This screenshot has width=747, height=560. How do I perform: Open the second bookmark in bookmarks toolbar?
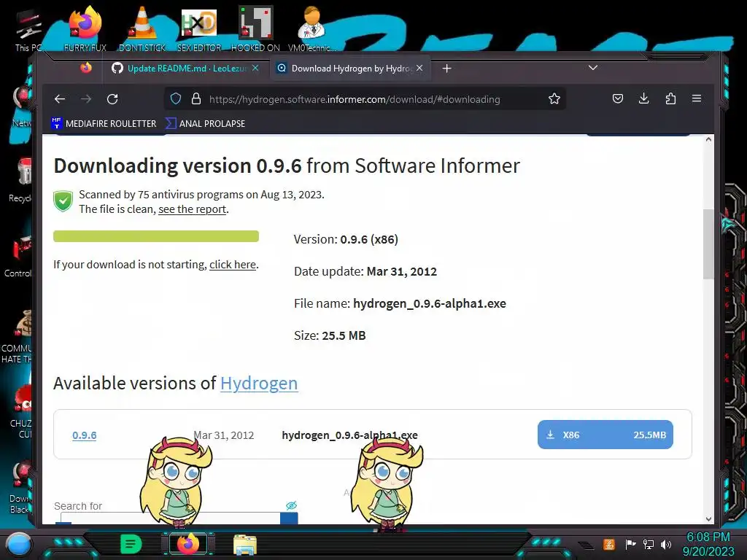(x=205, y=123)
